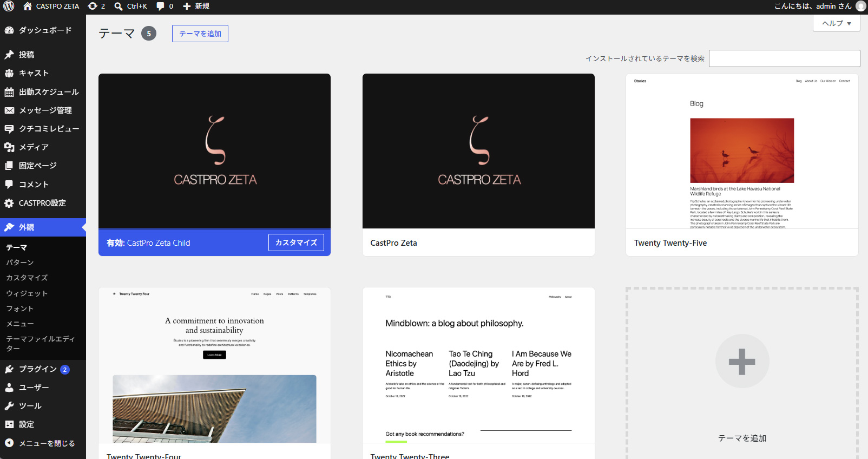868x459 pixels.
Task: Open テーマファイルエディター submenu item
Action: click(41, 344)
